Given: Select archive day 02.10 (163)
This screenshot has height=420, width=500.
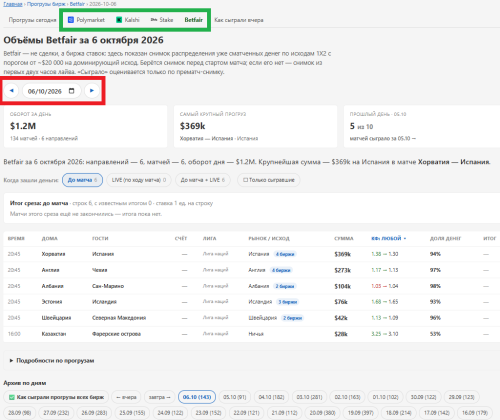Looking at the screenshot, I should click(347, 397).
